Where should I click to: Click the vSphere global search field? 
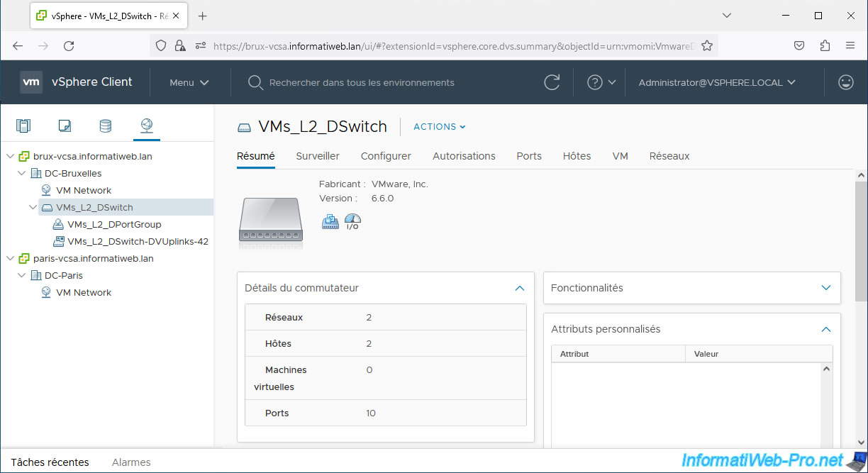362,83
